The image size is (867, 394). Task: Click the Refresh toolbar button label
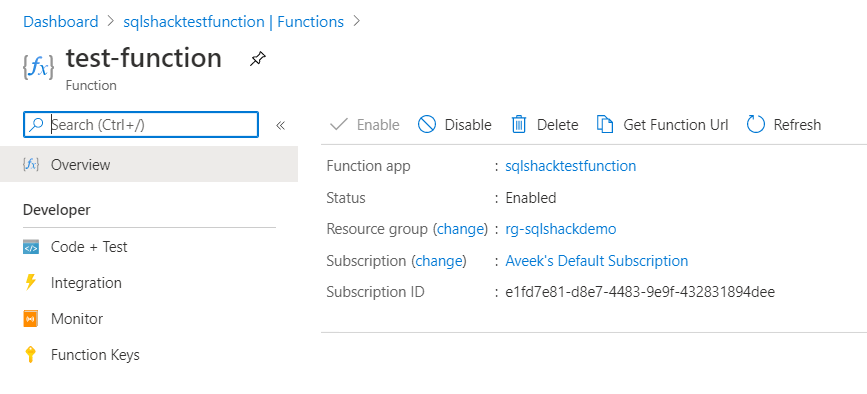[797, 125]
